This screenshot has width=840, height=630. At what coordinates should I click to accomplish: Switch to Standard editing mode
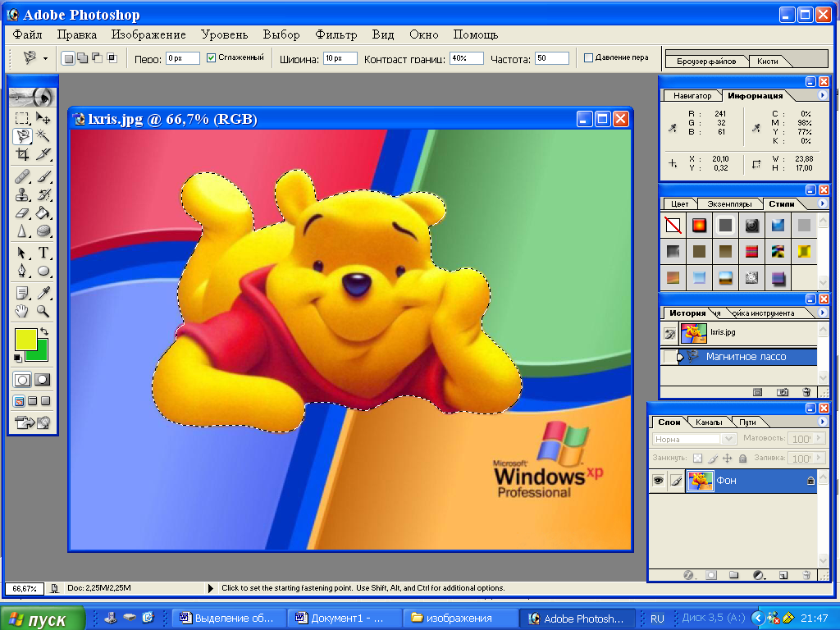[22, 380]
